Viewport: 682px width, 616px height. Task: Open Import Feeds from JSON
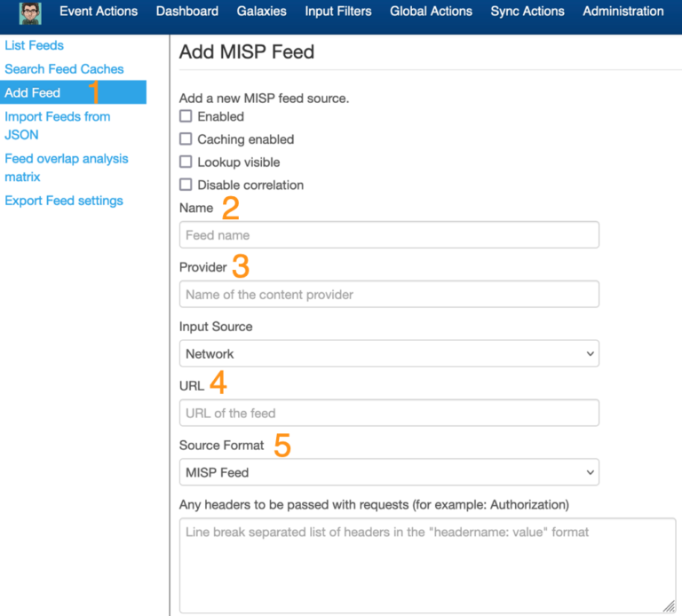[x=58, y=126]
